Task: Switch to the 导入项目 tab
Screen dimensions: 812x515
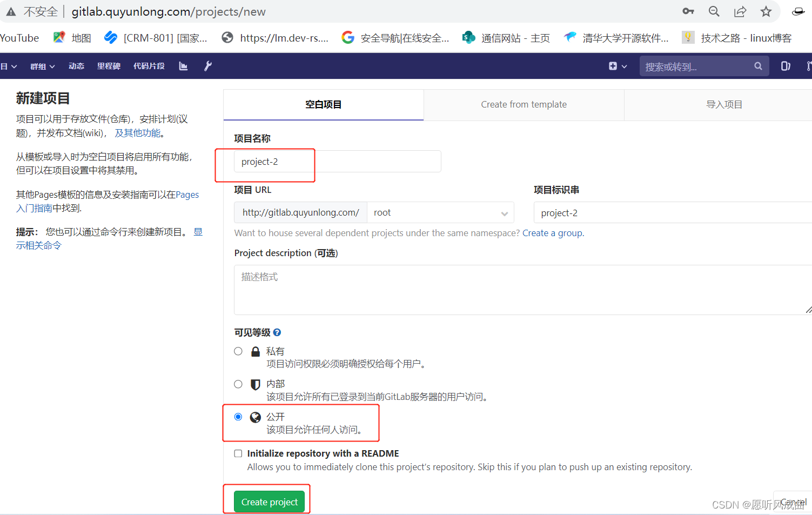Action: tap(724, 104)
